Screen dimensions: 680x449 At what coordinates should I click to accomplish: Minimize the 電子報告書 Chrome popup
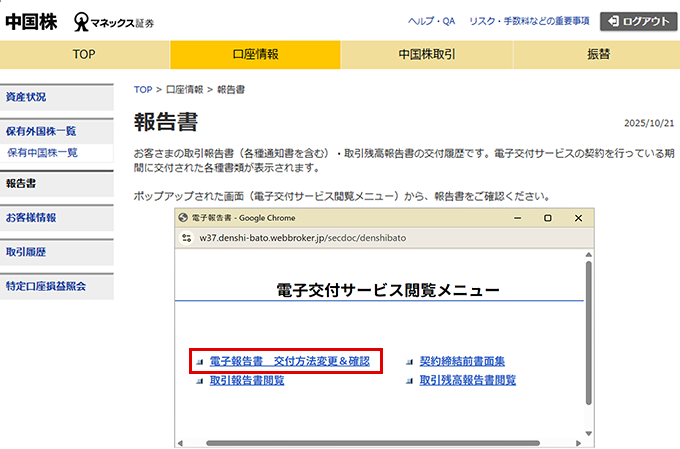517,218
